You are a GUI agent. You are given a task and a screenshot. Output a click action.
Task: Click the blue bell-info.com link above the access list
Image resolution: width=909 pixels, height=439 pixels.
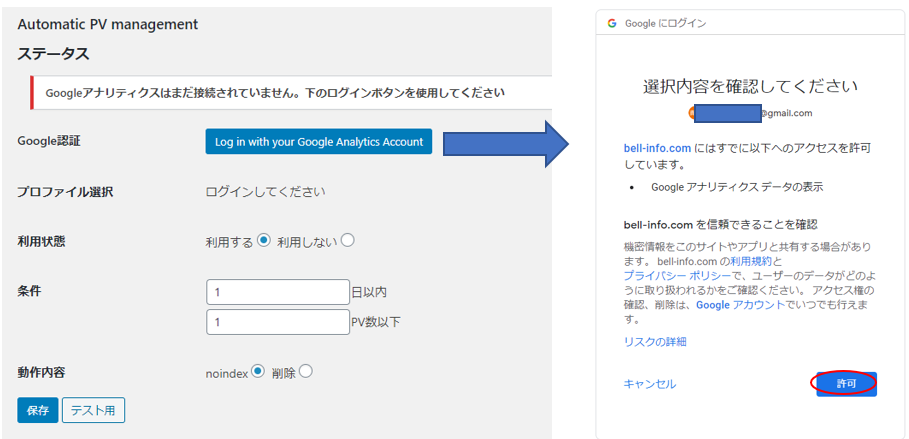point(658,148)
